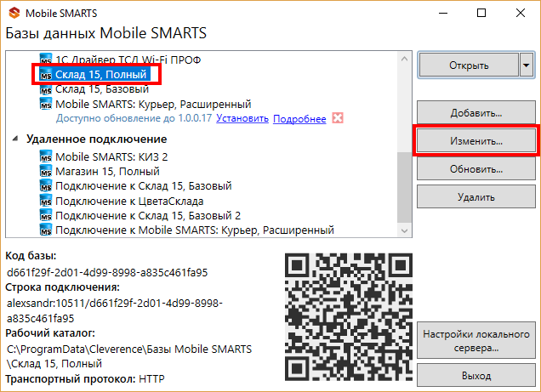The height and width of the screenshot is (392, 541).
Task: Select Подключение к ЦветаСклада entry
Action: tap(129, 201)
